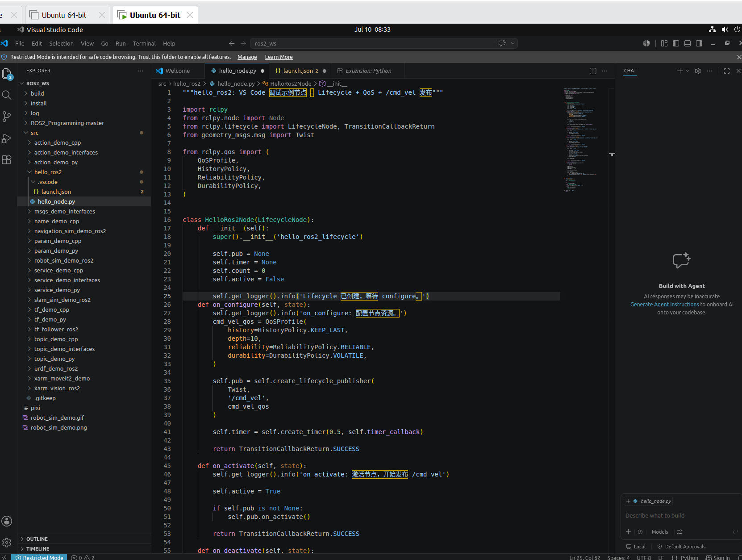Open the Run and Debug view
This screenshot has height=560, width=742.
[7, 138]
